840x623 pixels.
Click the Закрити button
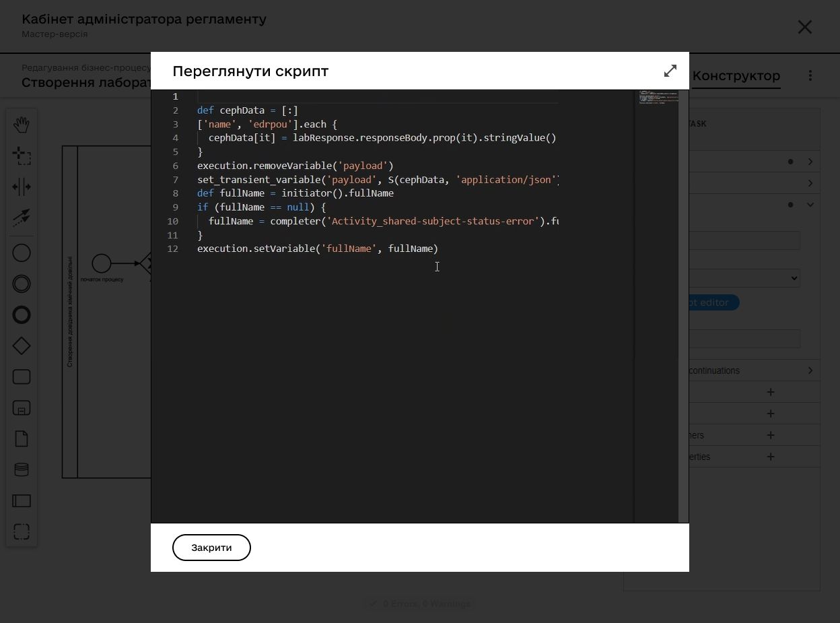[211, 548]
